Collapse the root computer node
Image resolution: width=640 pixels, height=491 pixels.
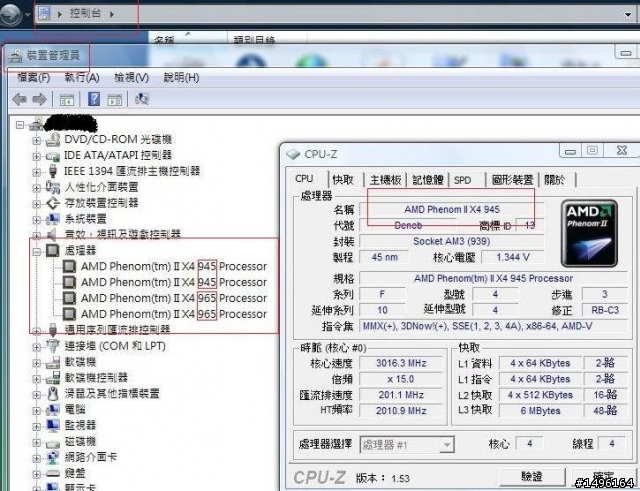tap(20, 124)
